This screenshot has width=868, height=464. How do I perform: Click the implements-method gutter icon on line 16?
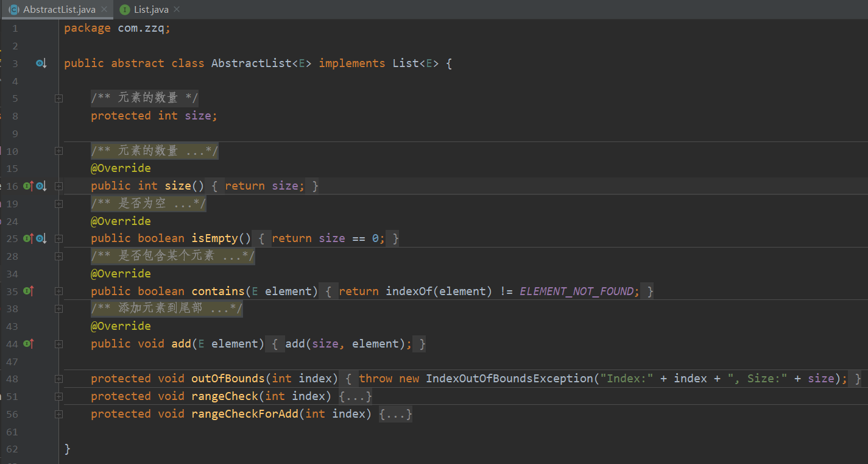pos(28,186)
